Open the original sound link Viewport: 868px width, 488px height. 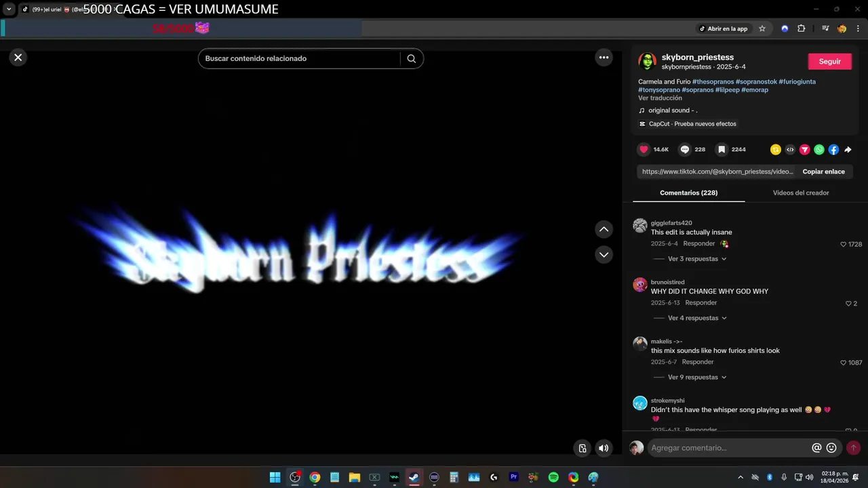673,110
